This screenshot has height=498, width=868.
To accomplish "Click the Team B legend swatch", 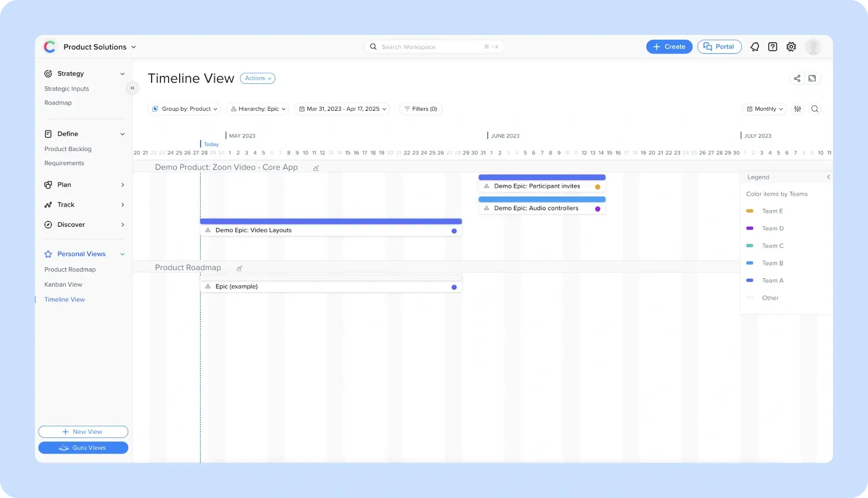I will (x=750, y=264).
